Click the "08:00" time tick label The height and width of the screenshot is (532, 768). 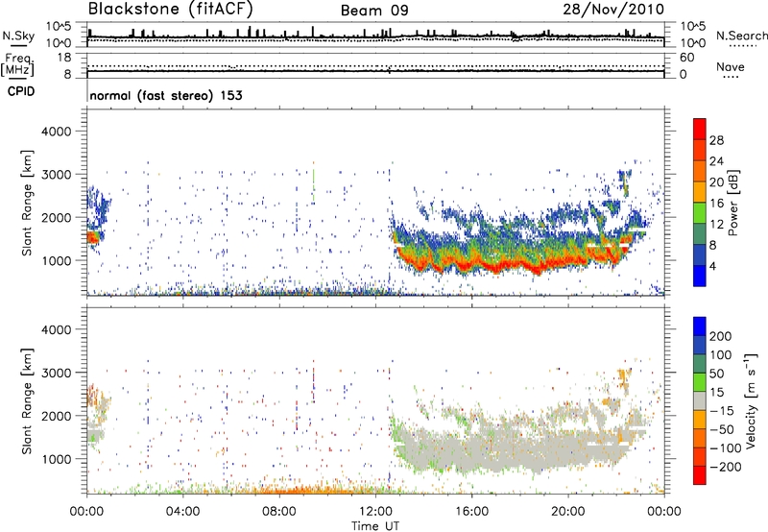[279, 512]
